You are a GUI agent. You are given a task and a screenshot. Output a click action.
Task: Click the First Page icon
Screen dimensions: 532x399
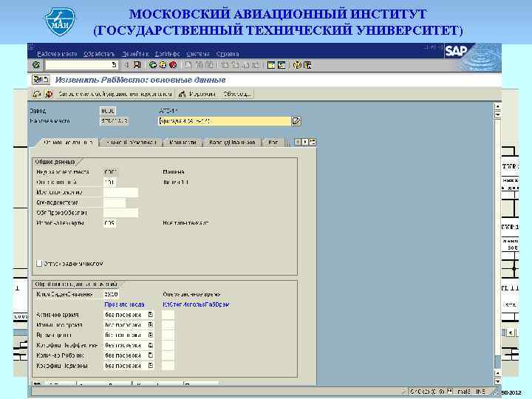click(x=225, y=65)
